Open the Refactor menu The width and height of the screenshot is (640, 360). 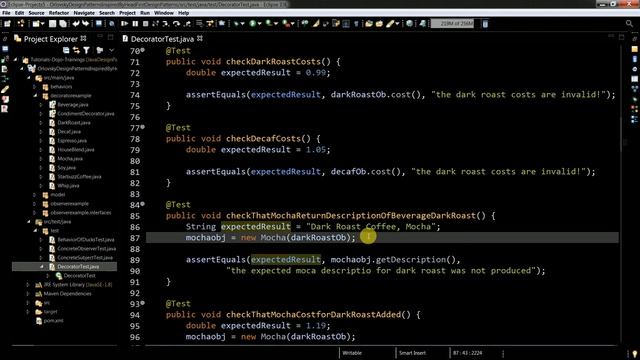click(x=59, y=13)
